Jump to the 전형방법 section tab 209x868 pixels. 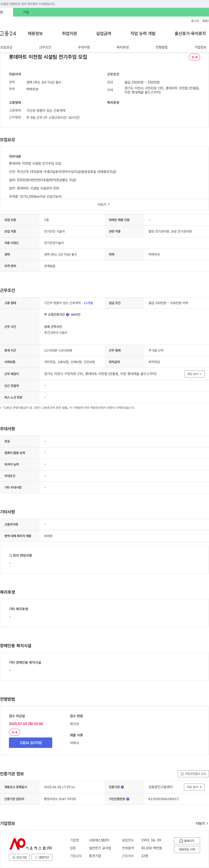pos(162,47)
